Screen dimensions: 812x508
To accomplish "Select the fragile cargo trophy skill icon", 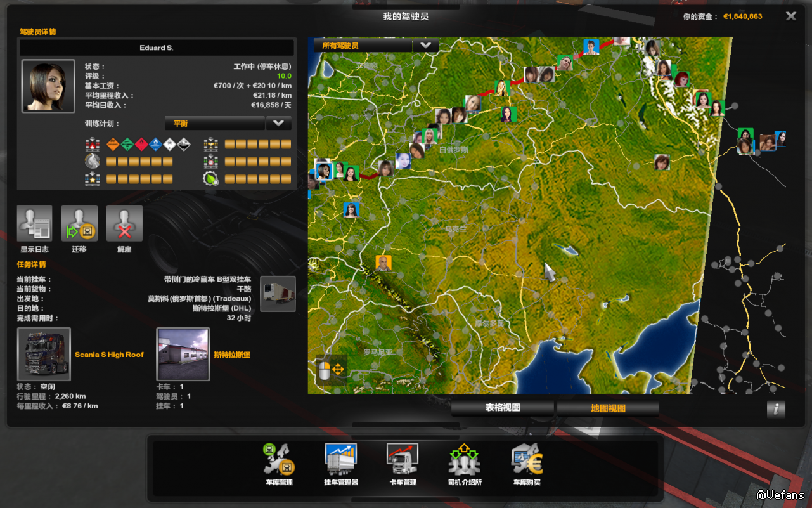I will tap(210, 145).
